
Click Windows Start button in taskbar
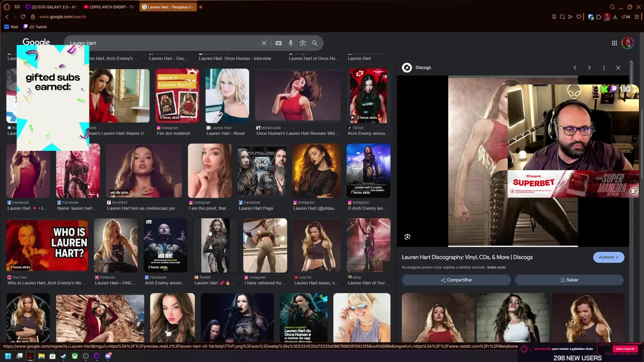pos(8,356)
